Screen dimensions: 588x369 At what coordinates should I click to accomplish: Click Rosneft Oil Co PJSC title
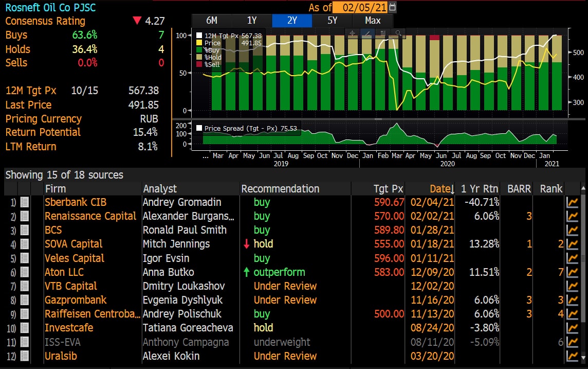(x=50, y=8)
